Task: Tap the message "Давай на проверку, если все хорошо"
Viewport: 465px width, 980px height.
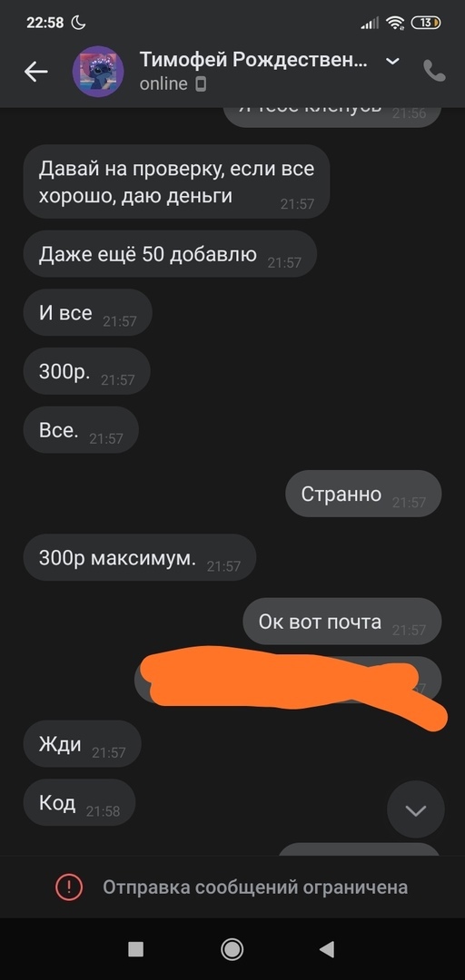Action: (176, 181)
